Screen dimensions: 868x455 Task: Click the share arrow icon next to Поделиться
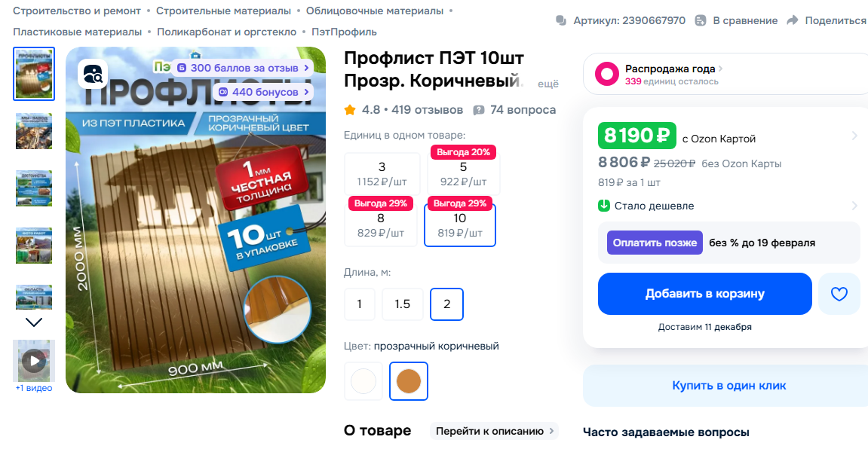[793, 20]
